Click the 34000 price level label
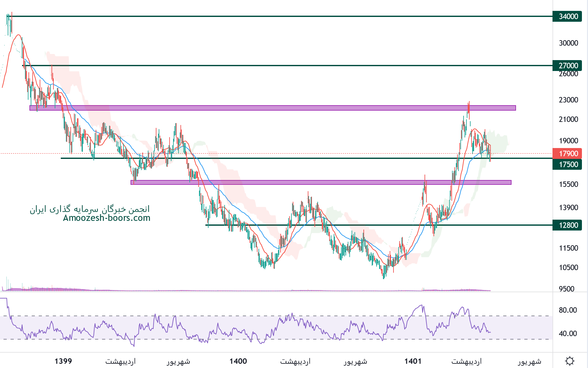 (x=568, y=16)
